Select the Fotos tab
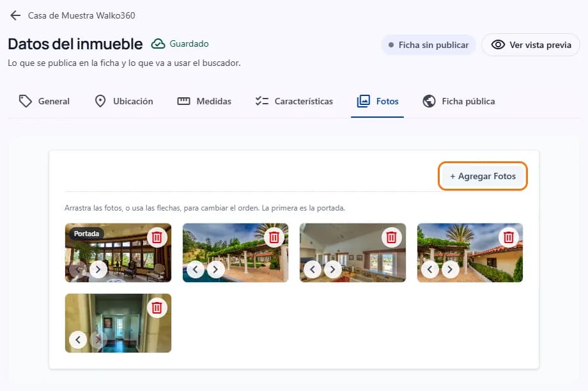 [377, 101]
